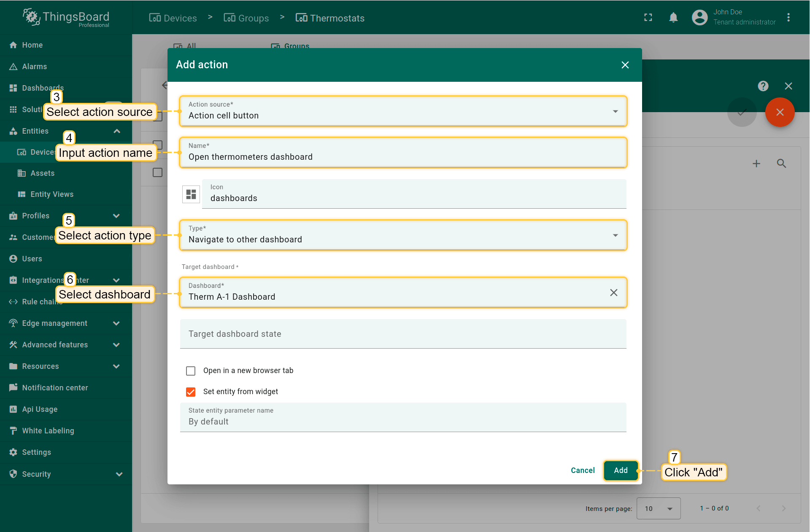
Task: Enable Open in a new browser tab
Action: tap(191, 371)
